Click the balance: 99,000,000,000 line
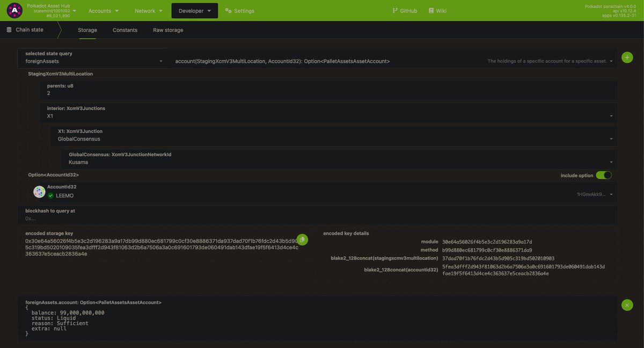Image resolution: width=644 pixels, height=348 pixels. coord(68,313)
